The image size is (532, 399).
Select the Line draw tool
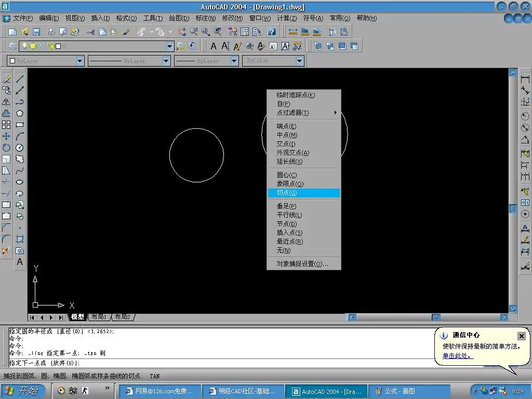tap(20, 79)
